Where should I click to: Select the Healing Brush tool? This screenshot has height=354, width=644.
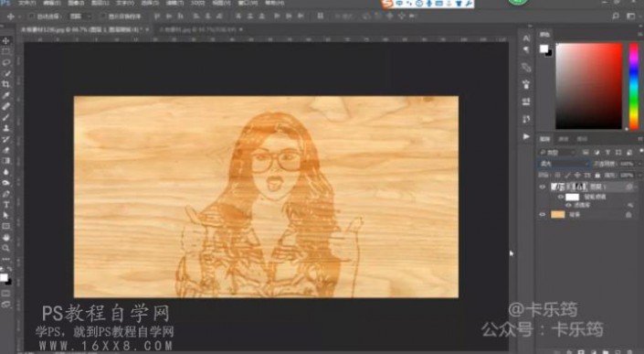coord(6,106)
